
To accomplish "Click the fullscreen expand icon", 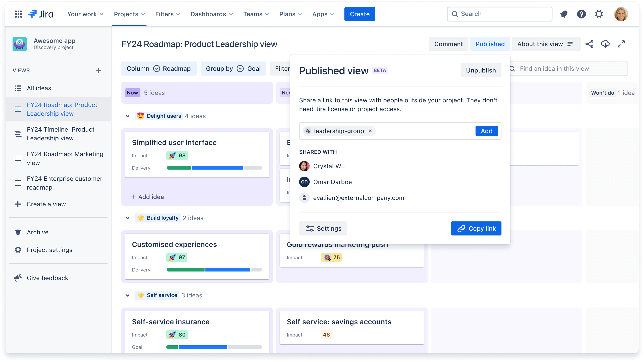I will pyautogui.click(x=621, y=44).
